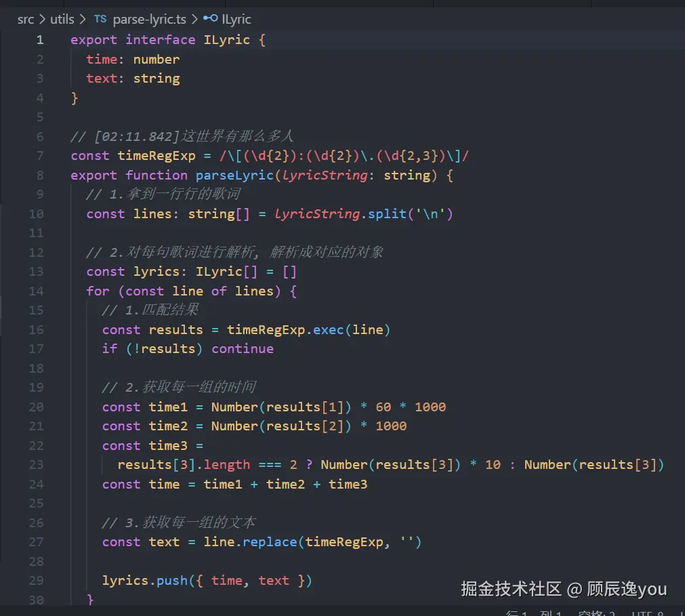685x616 pixels.
Task: Click the interface symbol icon before ILyric
Action: coord(211,18)
